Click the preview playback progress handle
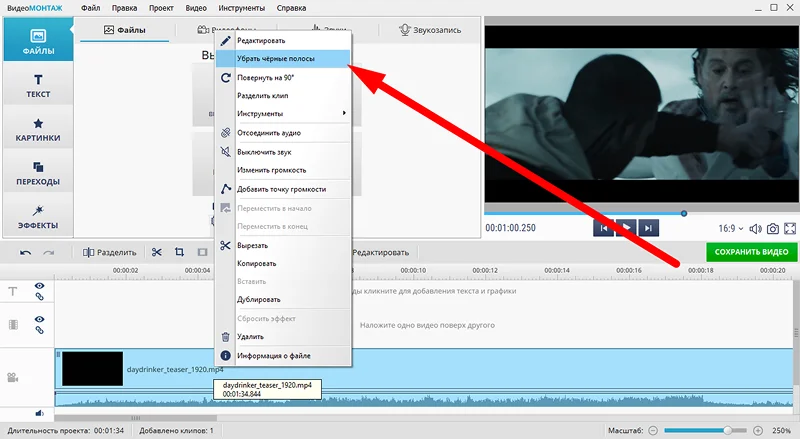Screen dimensions: 800x439 click(684, 213)
